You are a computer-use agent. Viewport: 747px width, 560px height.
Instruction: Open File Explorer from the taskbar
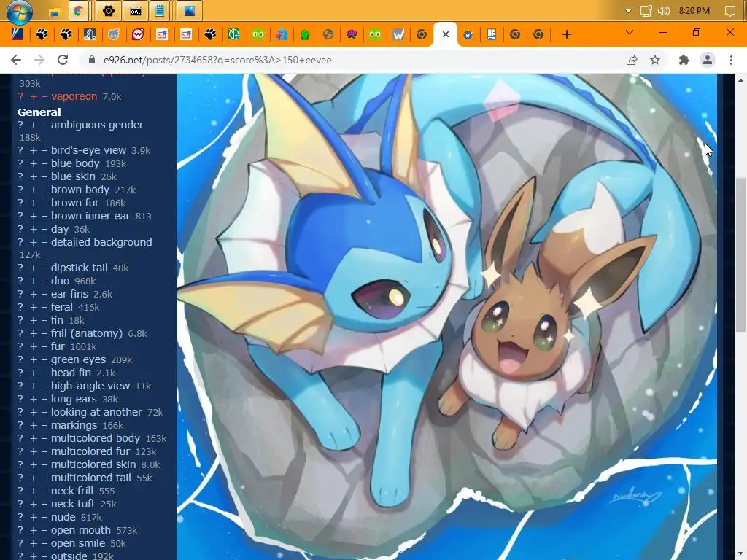[x=54, y=11]
